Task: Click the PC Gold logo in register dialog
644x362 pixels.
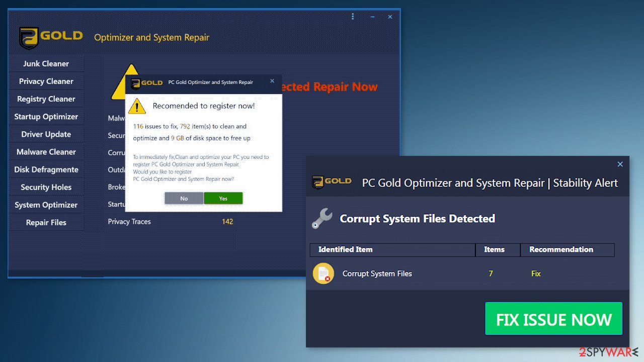Action: (146, 83)
